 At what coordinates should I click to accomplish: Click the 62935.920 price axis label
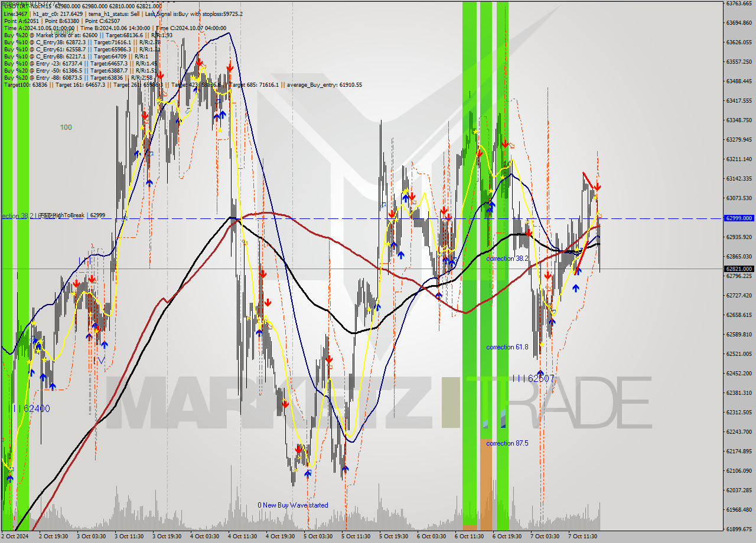pyautogui.click(x=738, y=237)
